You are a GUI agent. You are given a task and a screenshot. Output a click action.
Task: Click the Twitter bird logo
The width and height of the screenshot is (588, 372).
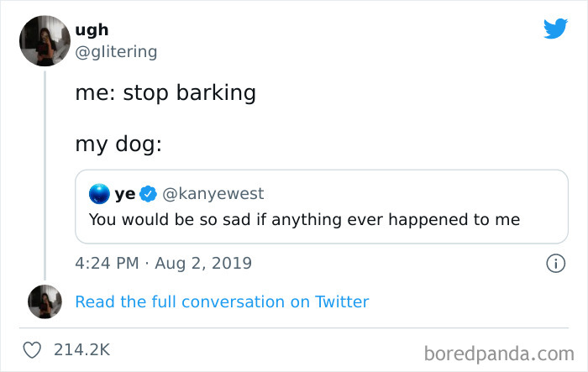click(555, 29)
